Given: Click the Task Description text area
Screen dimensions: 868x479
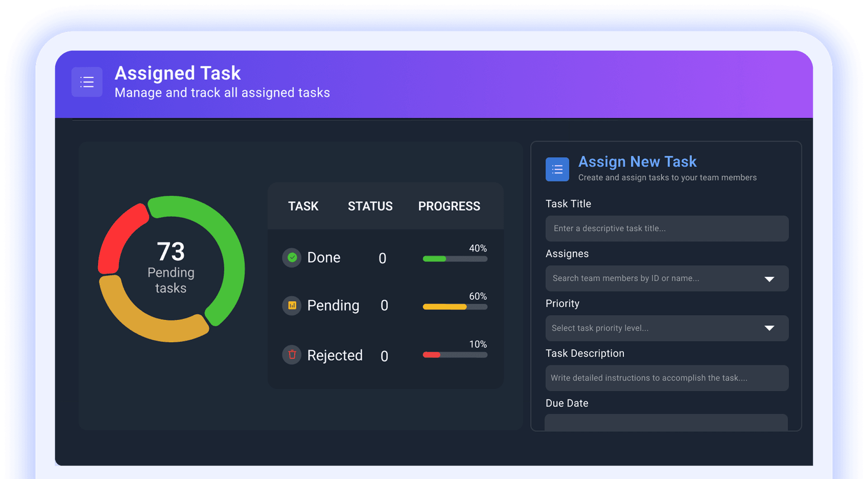Looking at the screenshot, I should [667, 378].
